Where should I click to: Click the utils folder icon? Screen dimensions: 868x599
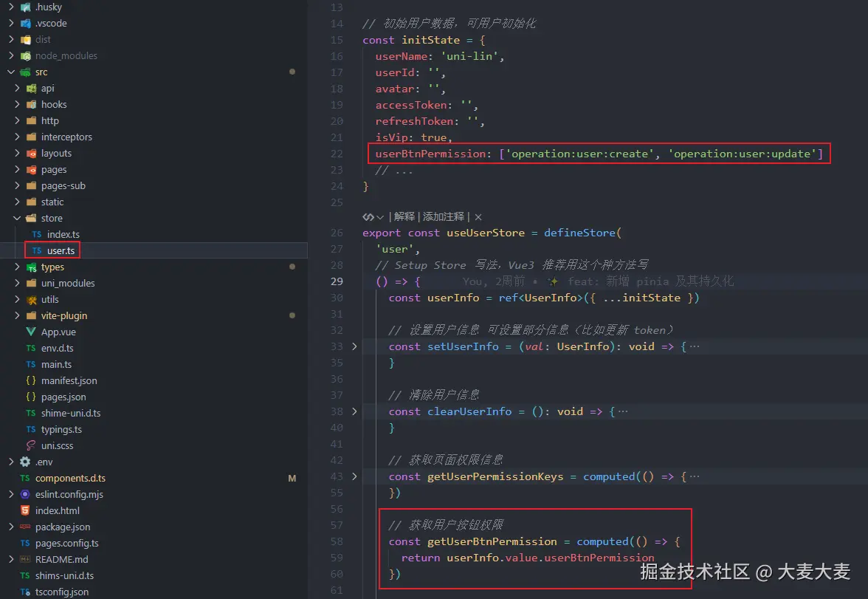(32, 299)
